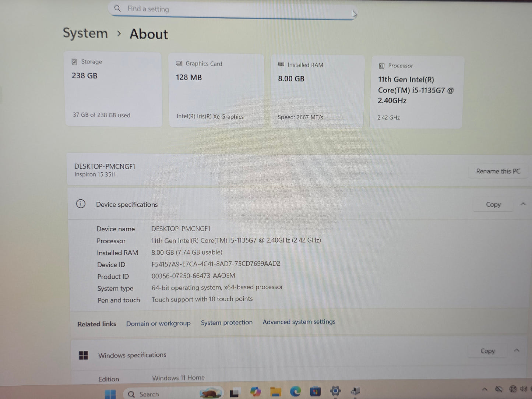Viewport: 532px width, 399px height.
Task: Open the Graphics Card info card
Action: [216, 91]
